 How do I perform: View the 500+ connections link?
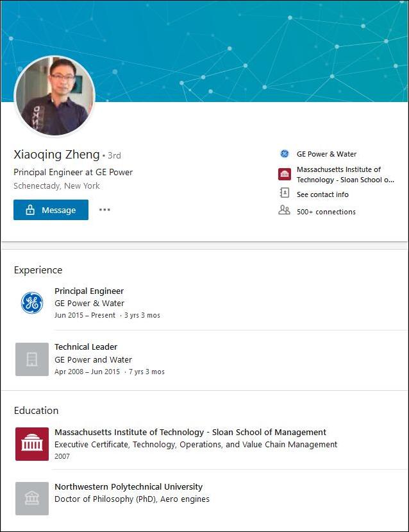[326, 212]
